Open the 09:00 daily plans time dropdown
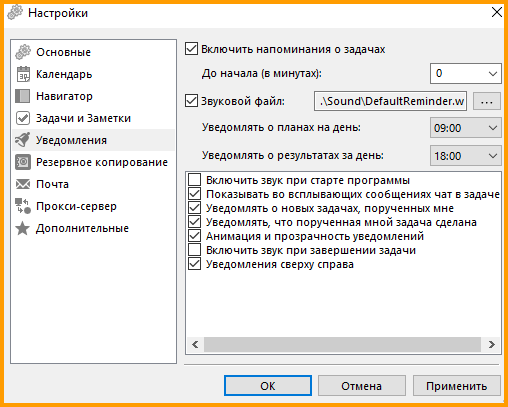Image resolution: width=508 pixels, height=407 pixels. point(466,128)
